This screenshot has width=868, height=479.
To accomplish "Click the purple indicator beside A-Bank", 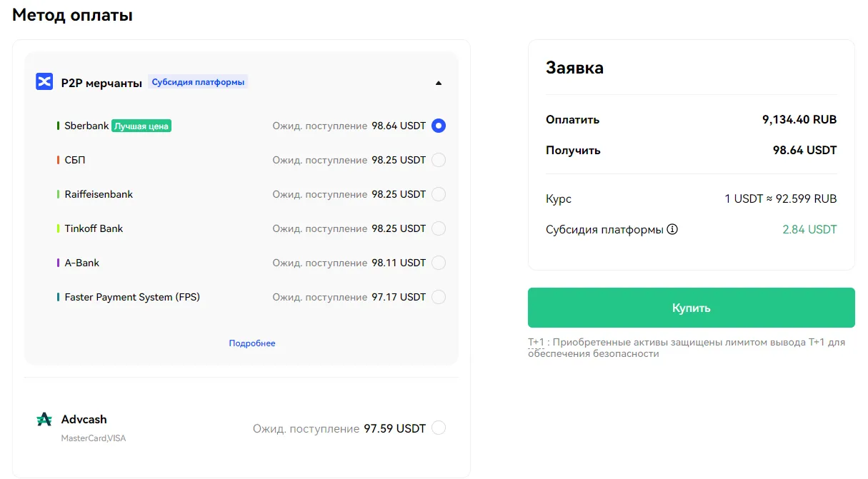I will (x=59, y=262).
